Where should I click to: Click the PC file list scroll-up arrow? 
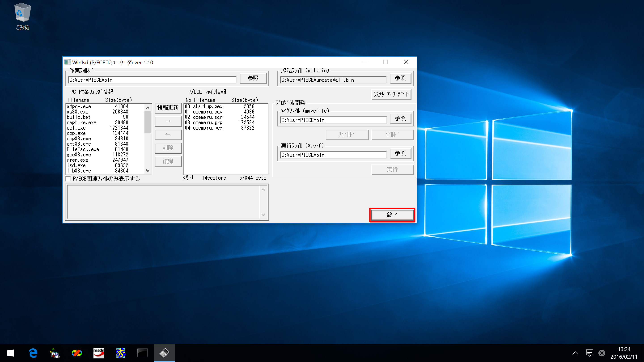point(148,108)
